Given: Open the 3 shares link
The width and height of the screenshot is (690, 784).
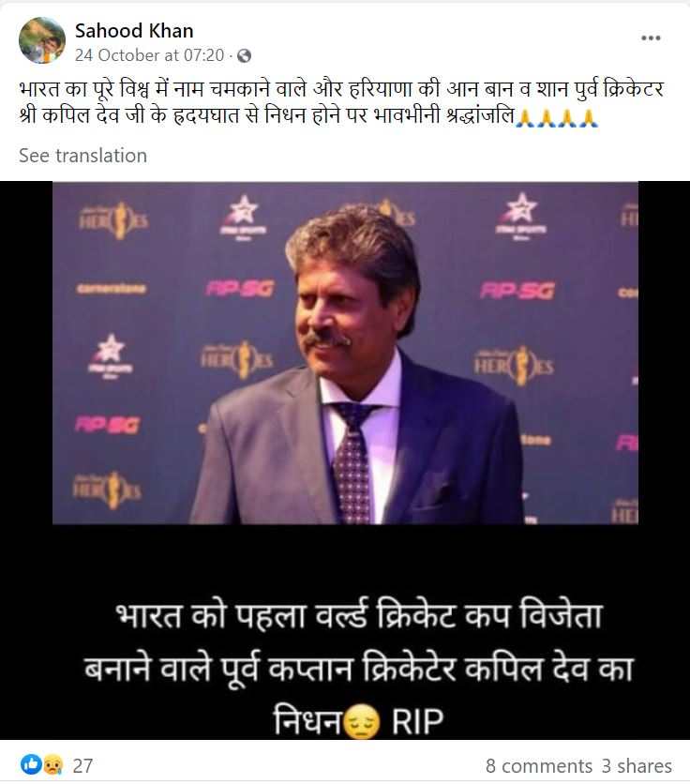Looking at the screenshot, I should click(x=637, y=766).
